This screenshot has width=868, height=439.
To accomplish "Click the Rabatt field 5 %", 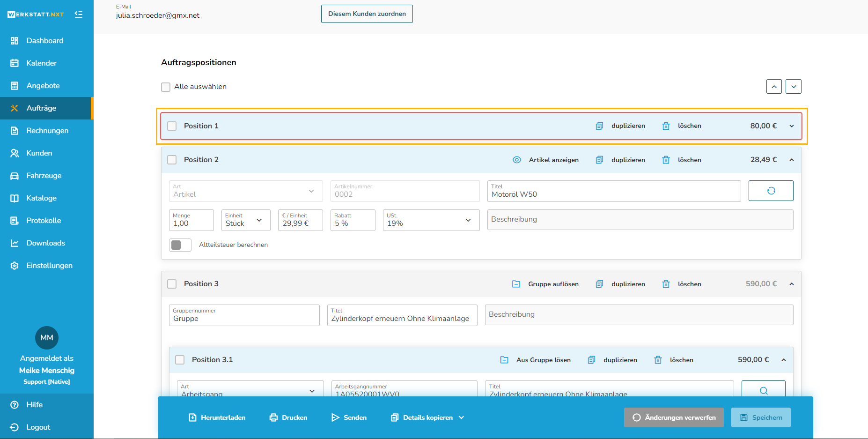I will coord(353,220).
